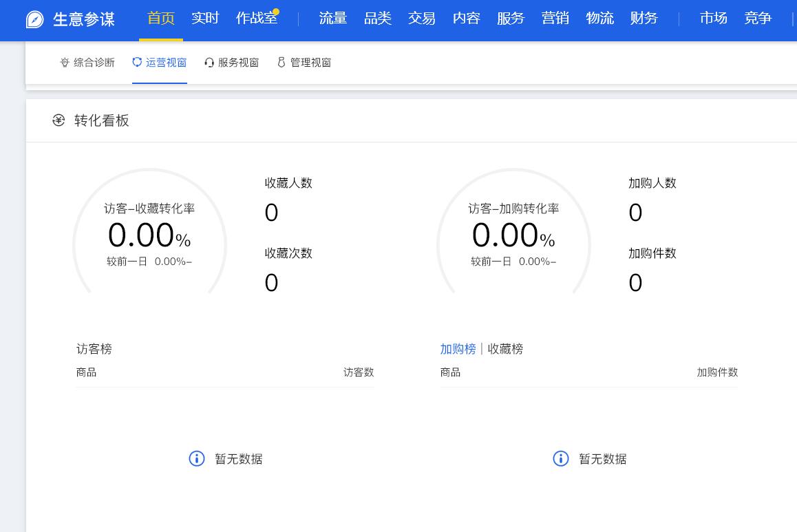Click the 服务视窗 headset icon

(209, 62)
